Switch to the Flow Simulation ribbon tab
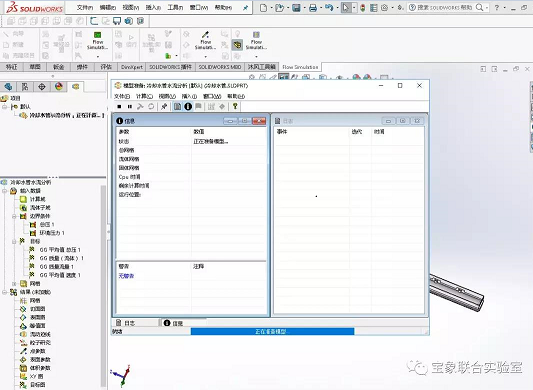The height and width of the screenshot is (390, 533). pos(300,67)
